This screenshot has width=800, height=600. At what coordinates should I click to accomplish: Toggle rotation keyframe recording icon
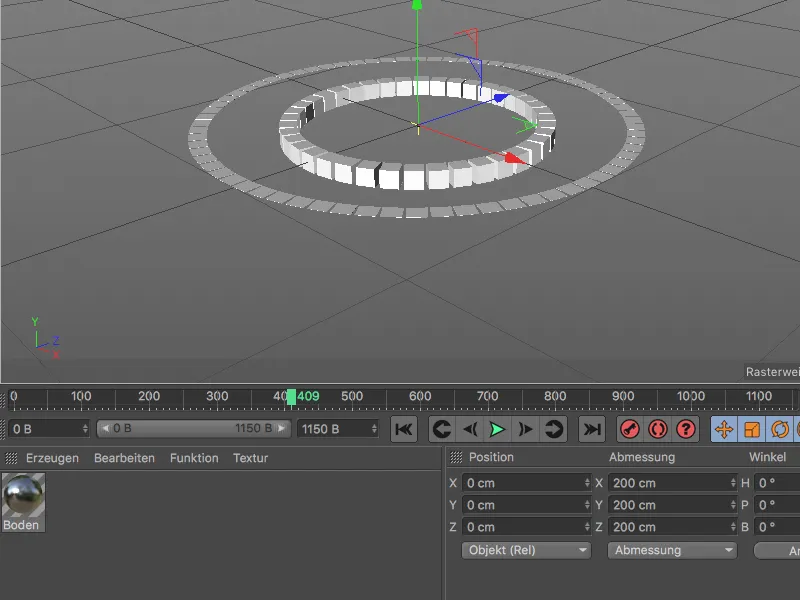coord(780,429)
